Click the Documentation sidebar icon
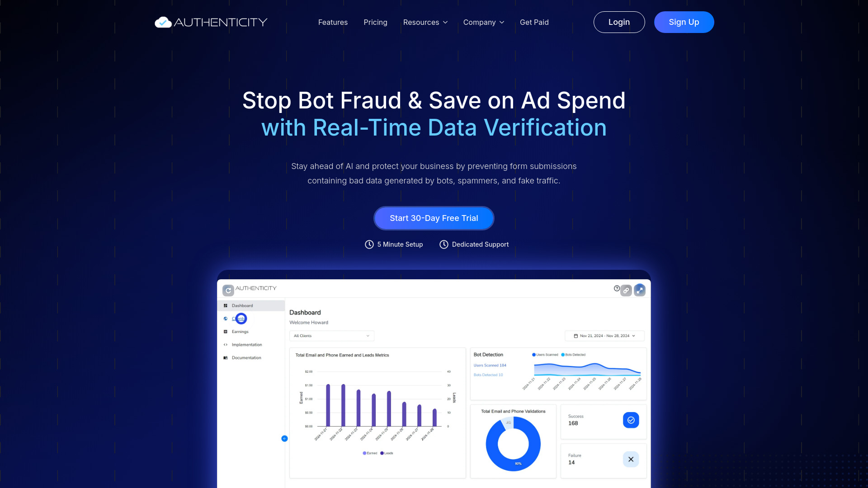Screen dimensions: 868x488 point(226,357)
